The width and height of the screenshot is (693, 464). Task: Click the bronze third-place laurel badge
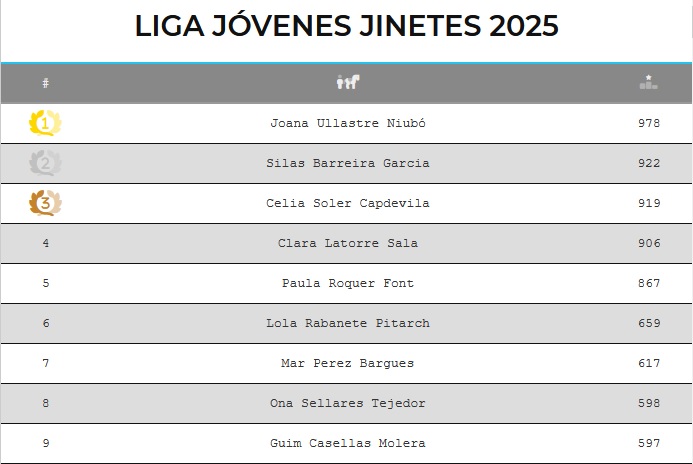click(46, 203)
